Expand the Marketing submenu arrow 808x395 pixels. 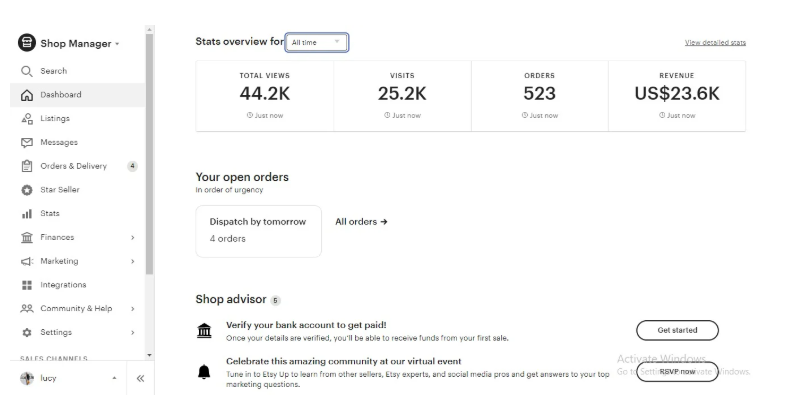tap(132, 261)
